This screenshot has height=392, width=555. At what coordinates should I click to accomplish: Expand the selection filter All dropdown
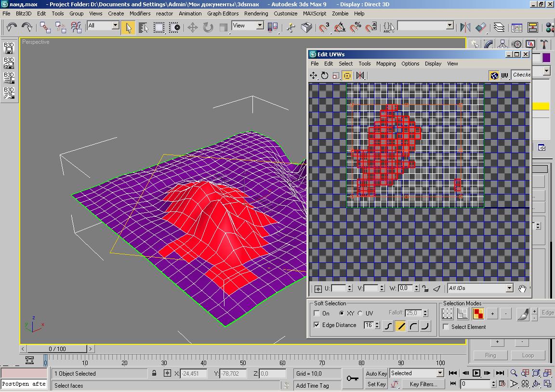[x=115, y=26]
